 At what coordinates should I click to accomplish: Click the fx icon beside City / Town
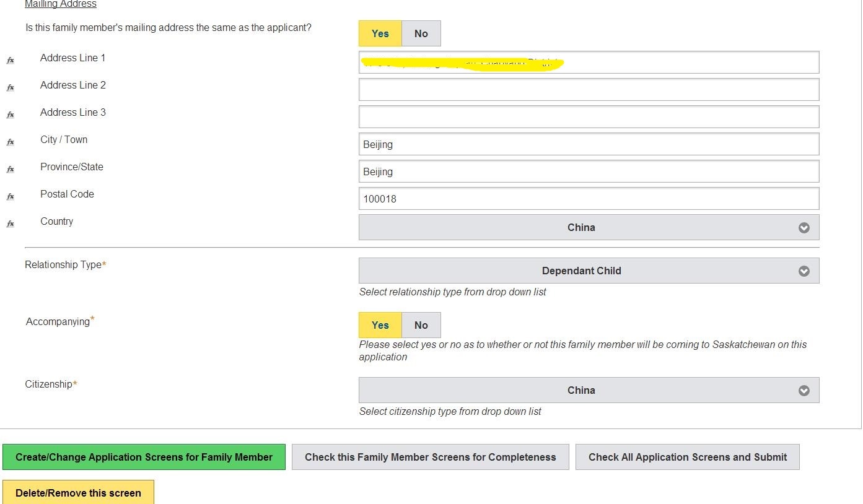coord(10,142)
